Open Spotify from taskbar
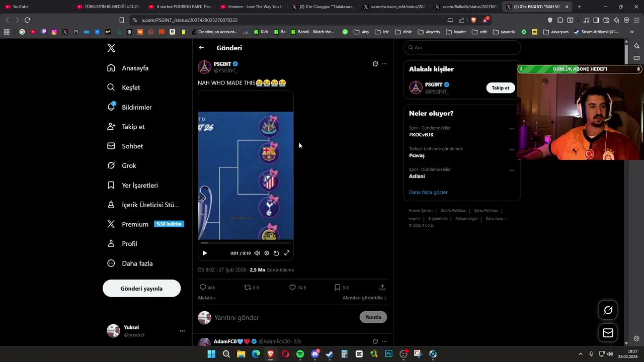The height and width of the screenshot is (362, 644). click(x=300, y=354)
